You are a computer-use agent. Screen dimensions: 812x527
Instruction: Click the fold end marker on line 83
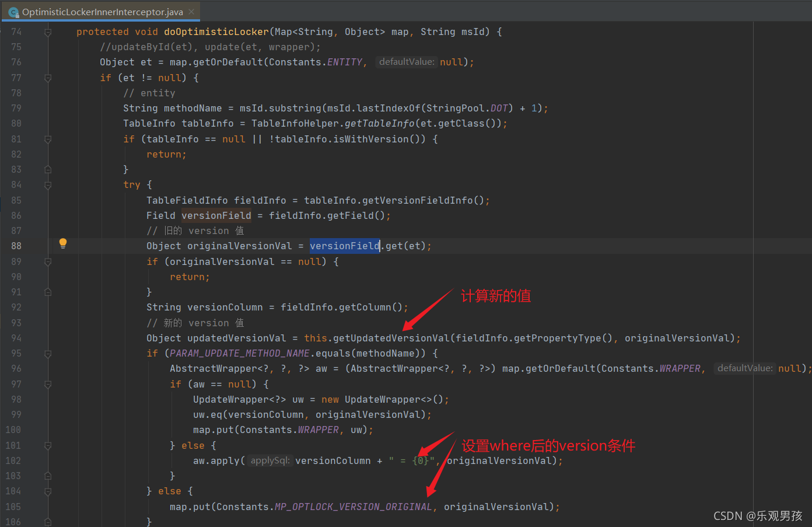click(x=48, y=170)
